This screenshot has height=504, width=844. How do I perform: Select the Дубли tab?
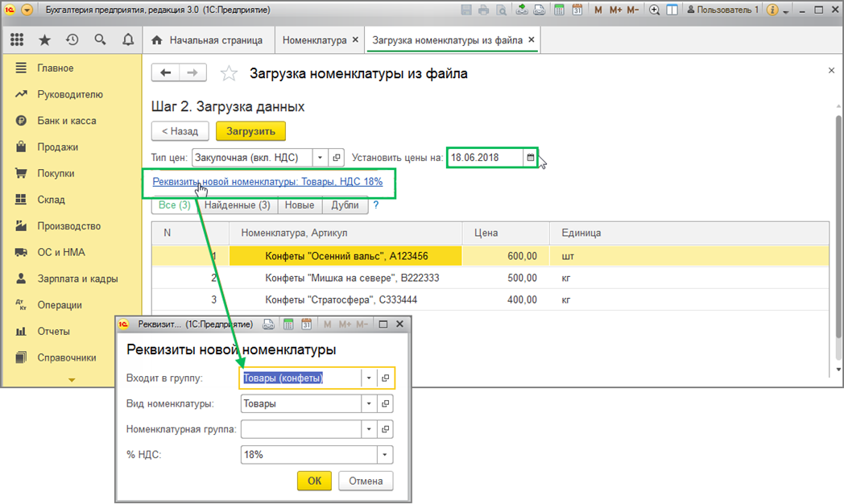tap(345, 205)
